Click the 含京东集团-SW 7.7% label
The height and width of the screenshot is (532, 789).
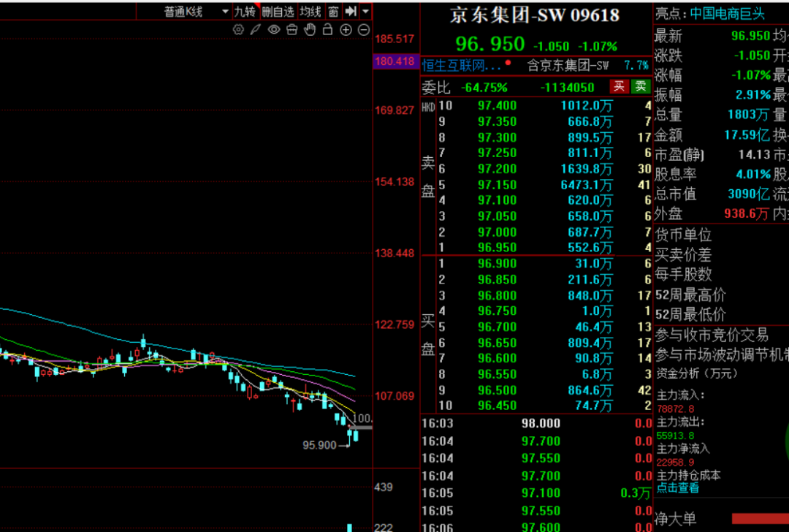coord(587,66)
